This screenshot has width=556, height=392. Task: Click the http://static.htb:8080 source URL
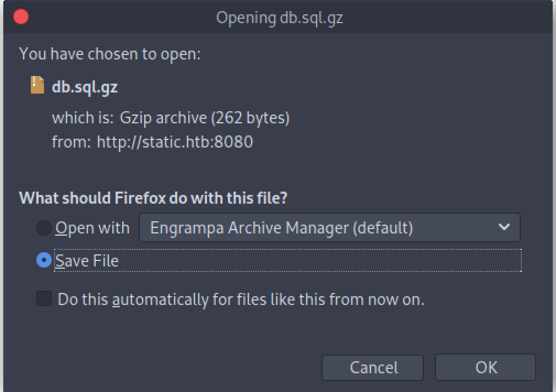175,142
